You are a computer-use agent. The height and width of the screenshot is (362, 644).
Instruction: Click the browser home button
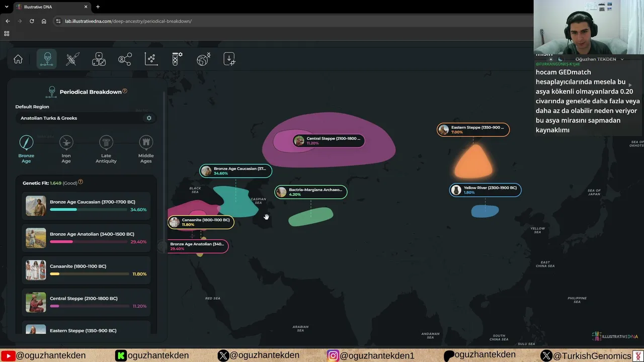coord(44,21)
